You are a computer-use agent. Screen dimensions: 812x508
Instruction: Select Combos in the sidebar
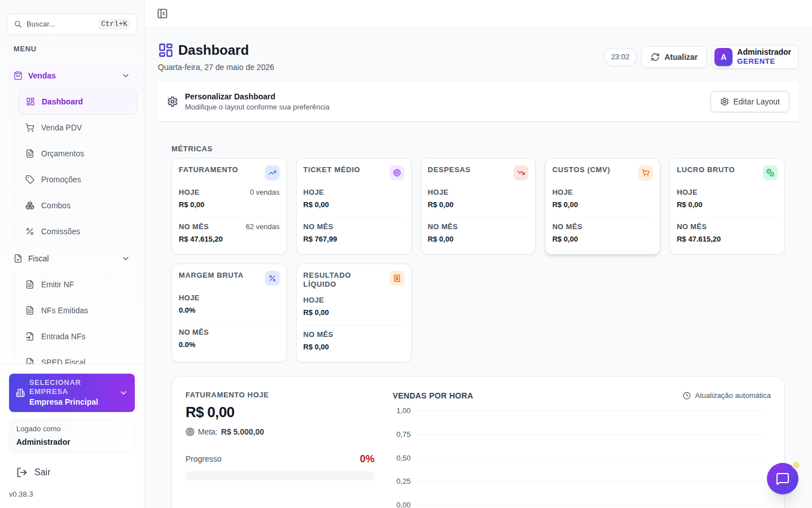coord(78,205)
